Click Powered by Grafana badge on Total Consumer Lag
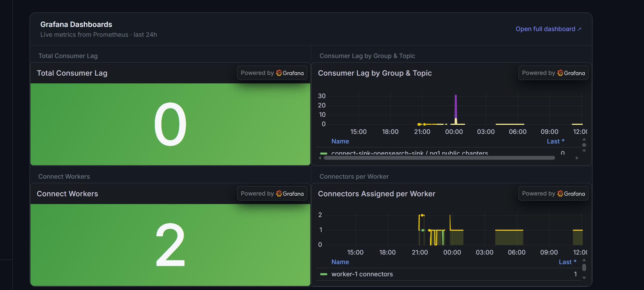This screenshot has height=290, width=644. click(272, 73)
